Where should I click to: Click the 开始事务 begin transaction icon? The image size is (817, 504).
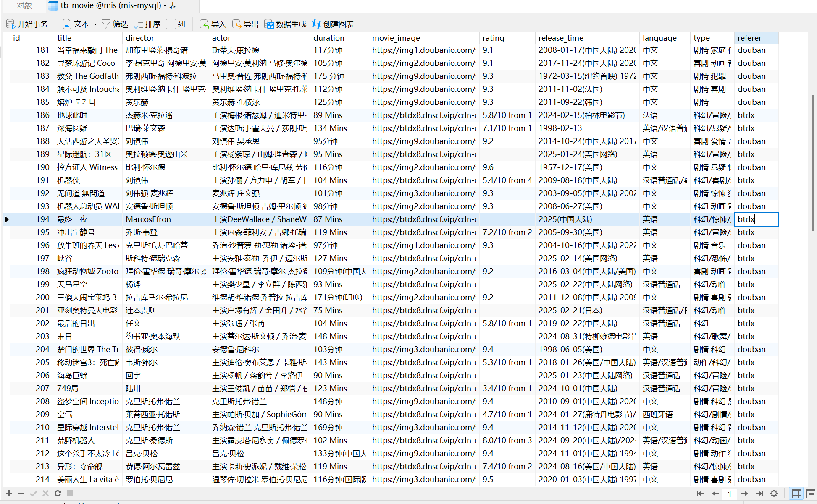tap(11, 24)
